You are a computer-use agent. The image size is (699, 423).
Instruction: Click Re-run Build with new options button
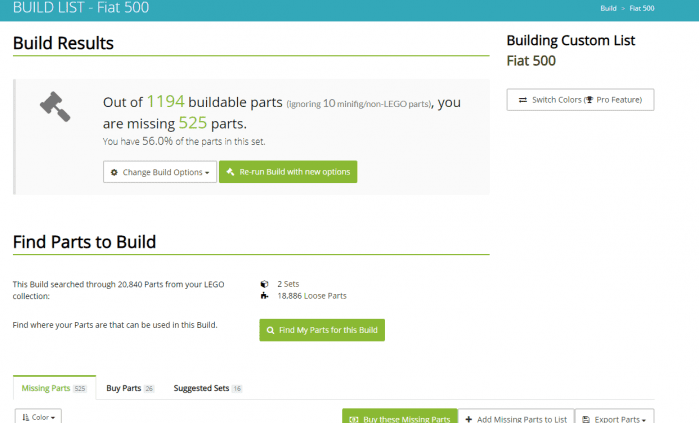pos(288,172)
